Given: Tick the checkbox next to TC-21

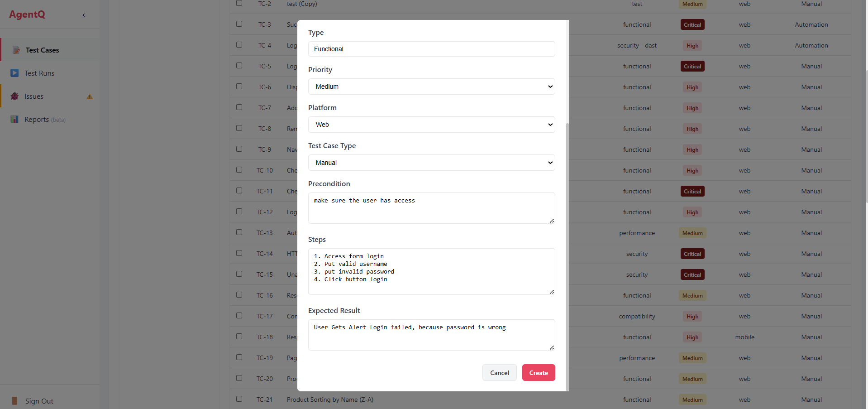Looking at the screenshot, I should pos(239,399).
